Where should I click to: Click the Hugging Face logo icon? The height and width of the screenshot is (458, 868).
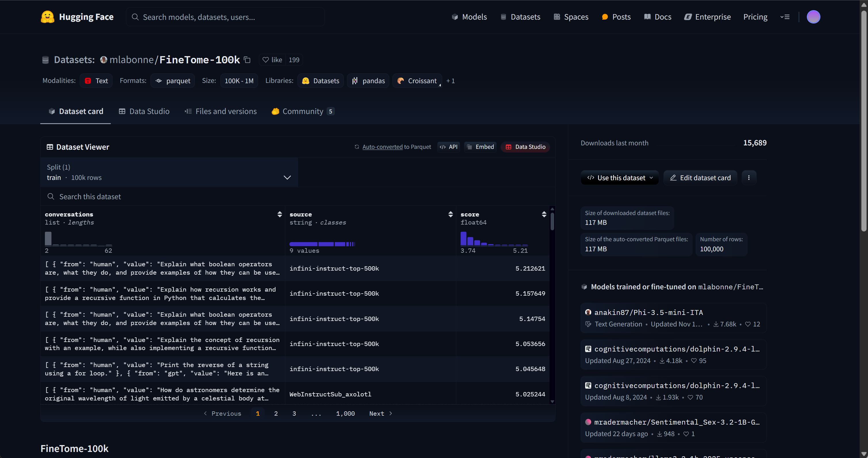(47, 17)
